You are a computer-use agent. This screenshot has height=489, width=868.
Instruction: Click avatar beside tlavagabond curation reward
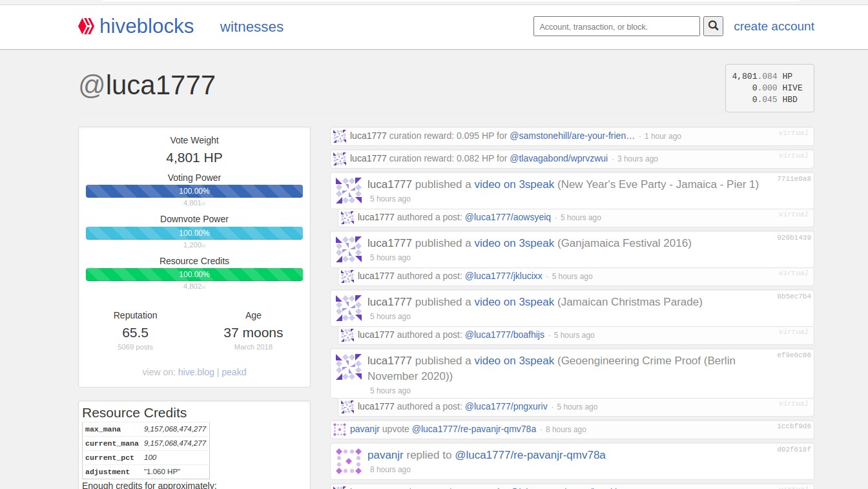[x=340, y=159]
